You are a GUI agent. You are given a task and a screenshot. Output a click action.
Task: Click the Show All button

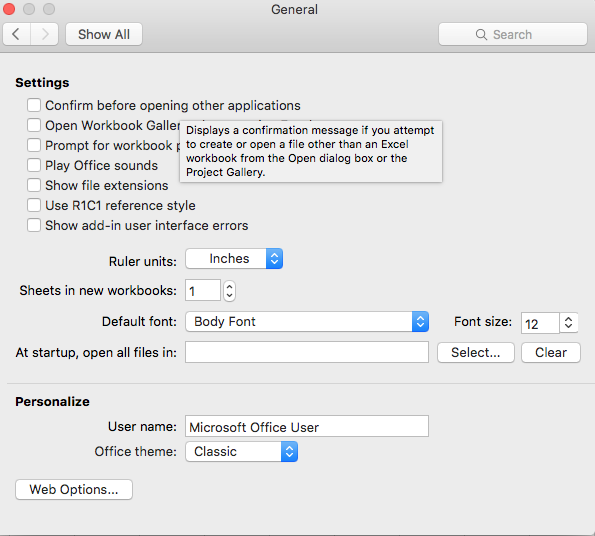pyautogui.click(x=104, y=34)
